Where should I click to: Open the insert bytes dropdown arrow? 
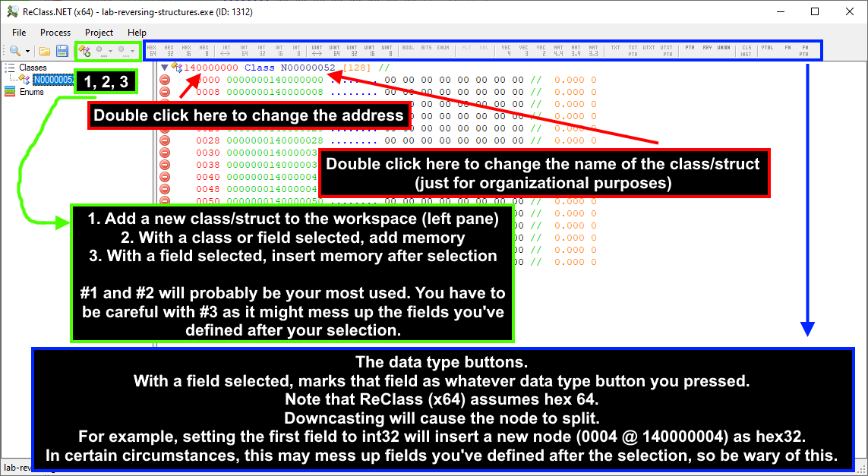(x=132, y=52)
